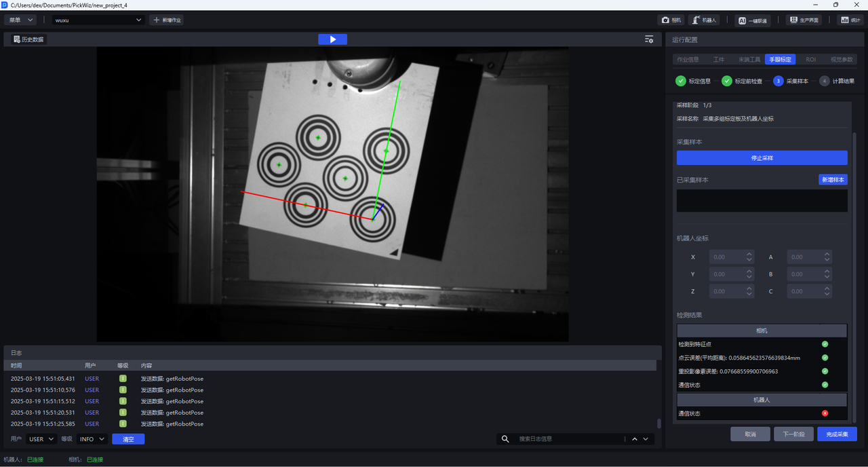Click the AI one-click connect button

click(x=752, y=20)
